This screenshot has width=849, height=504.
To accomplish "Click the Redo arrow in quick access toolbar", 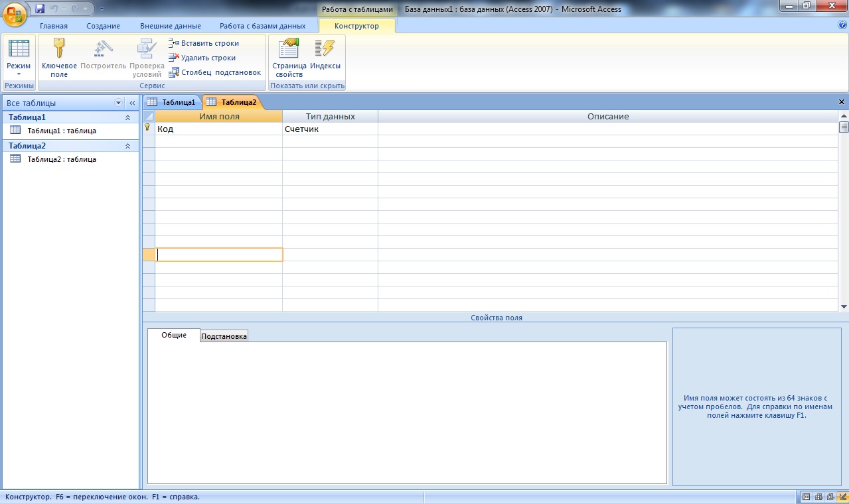I will coord(76,9).
